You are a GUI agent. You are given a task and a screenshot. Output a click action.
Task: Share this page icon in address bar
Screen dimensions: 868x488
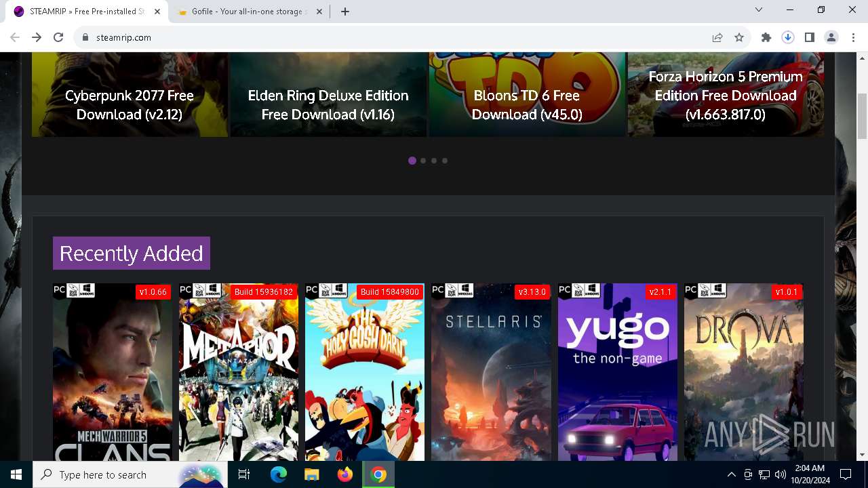point(717,37)
